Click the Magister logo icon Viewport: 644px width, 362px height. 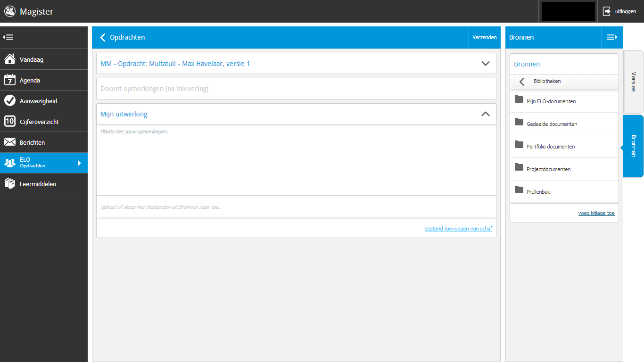pyautogui.click(x=10, y=11)
